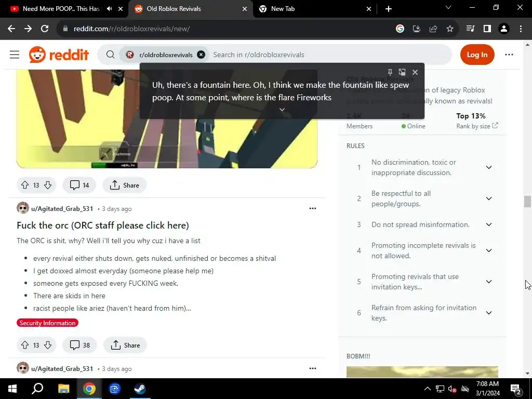The width and height of the screenshot is (532, 399).
Task: Open Google Lens icon in address bar
Action: coord(400,29)
